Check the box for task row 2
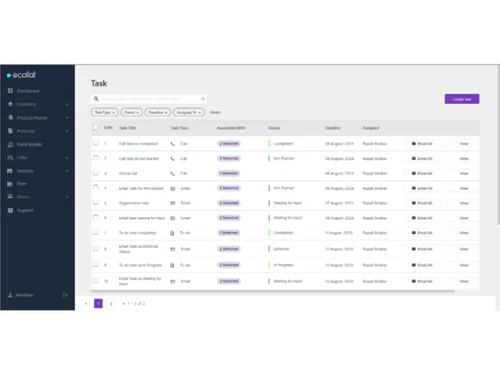Image resolution: width=500 pixels, height=375 pixels. [96, 158]
